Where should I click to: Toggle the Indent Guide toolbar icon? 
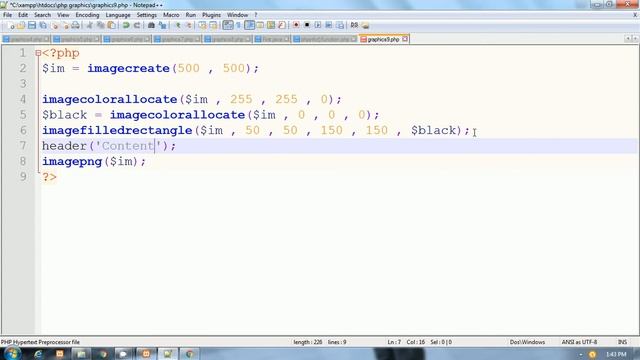[249, 25]
